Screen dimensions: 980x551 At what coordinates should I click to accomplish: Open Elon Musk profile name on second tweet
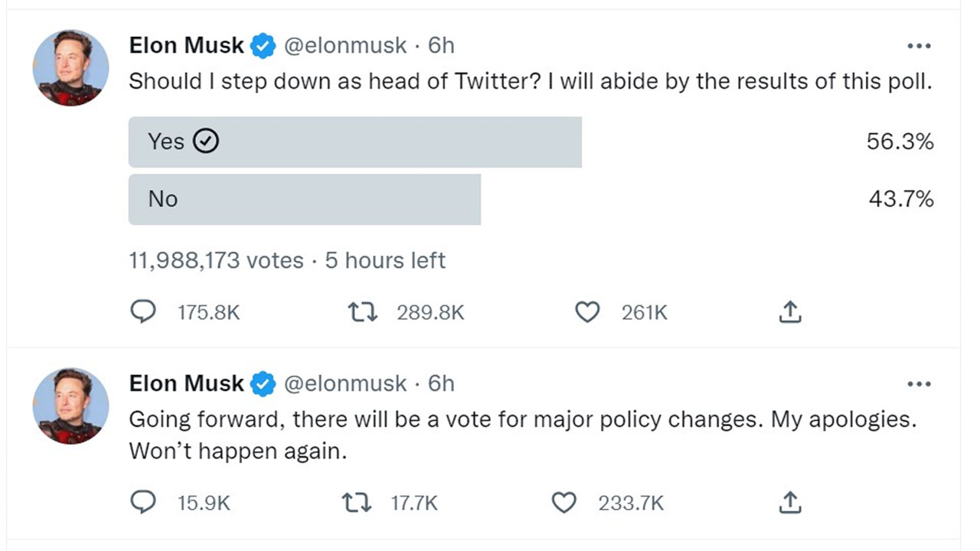(x=186, y=383)
